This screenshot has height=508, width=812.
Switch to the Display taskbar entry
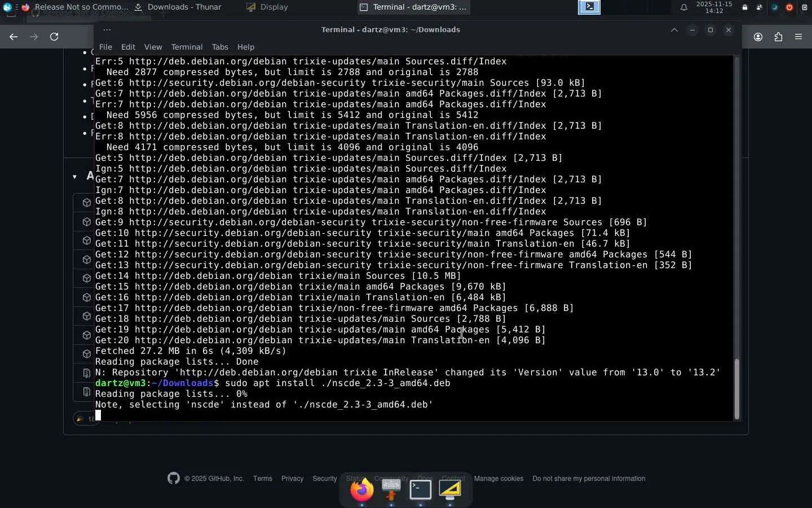tap(267, 7)
